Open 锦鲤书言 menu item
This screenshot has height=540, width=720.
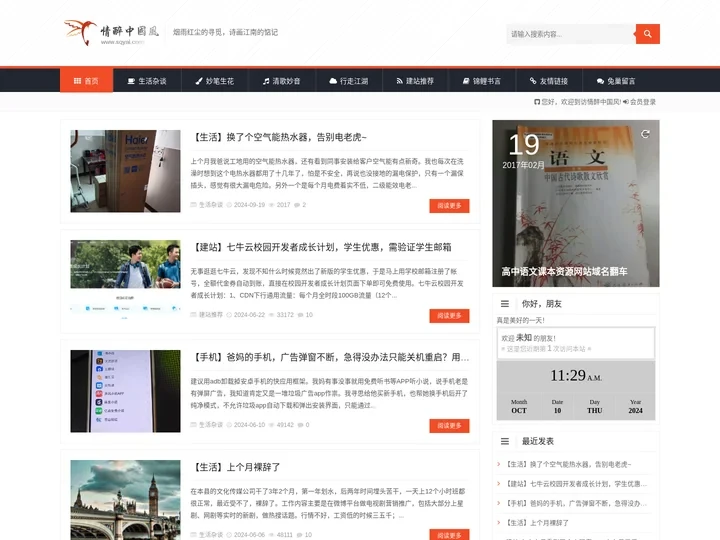point(482,81)
